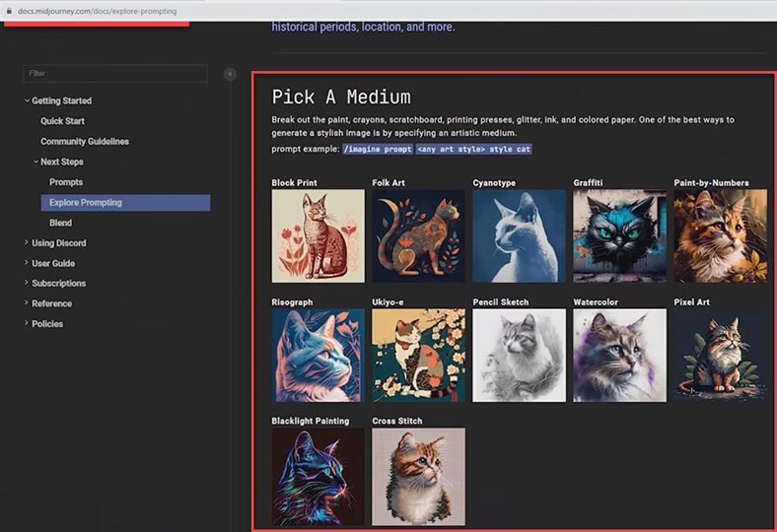Viewport: 777px width, 532px height.
Task: Click the Filter input field
Action: click(x=115, y=73)
